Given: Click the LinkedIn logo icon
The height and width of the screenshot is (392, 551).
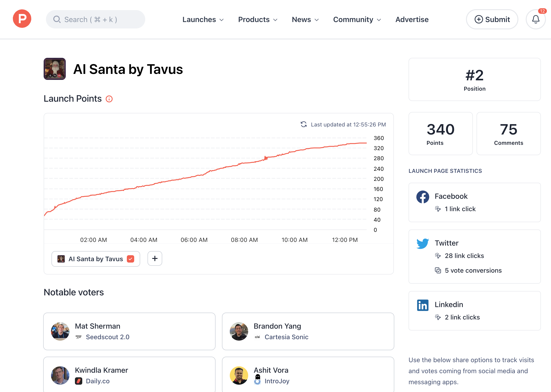Looking at the screenshot, I should (x=423, y=305).
